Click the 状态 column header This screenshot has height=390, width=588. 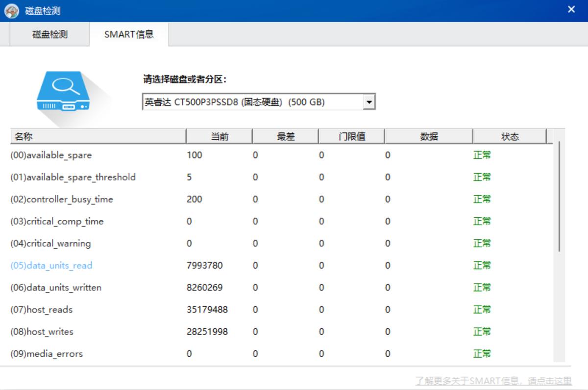(510, 136)
